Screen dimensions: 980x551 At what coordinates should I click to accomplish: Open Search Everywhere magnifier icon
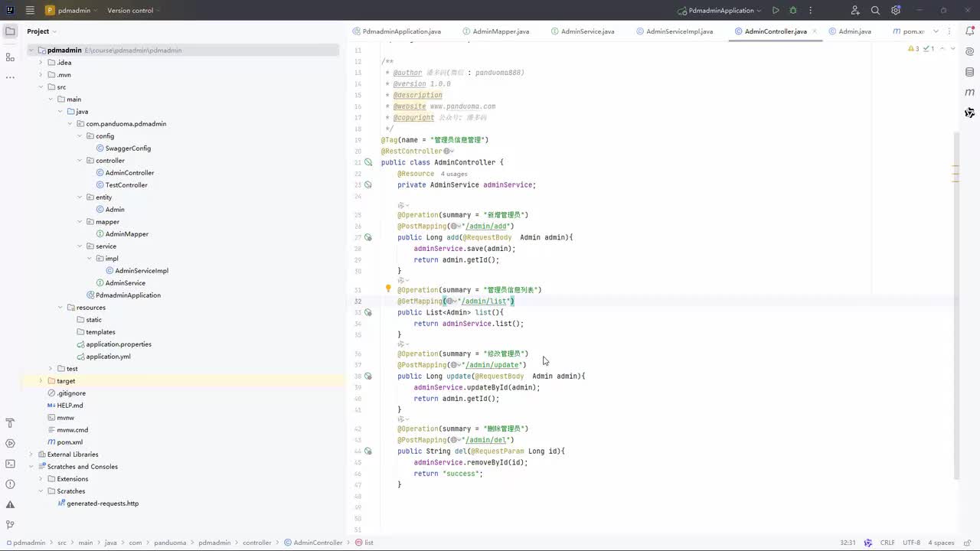pyautogui.click(x=875, y=11)
